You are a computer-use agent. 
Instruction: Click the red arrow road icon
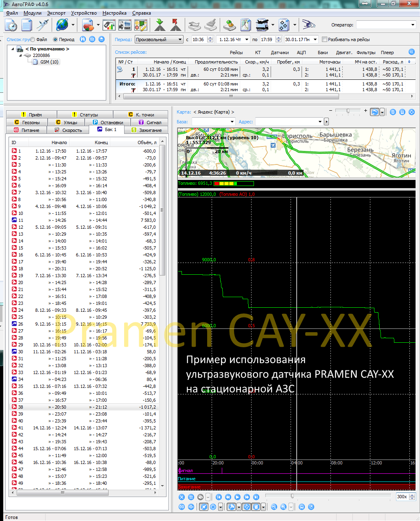pyautogui.click(x=176, y=25)
